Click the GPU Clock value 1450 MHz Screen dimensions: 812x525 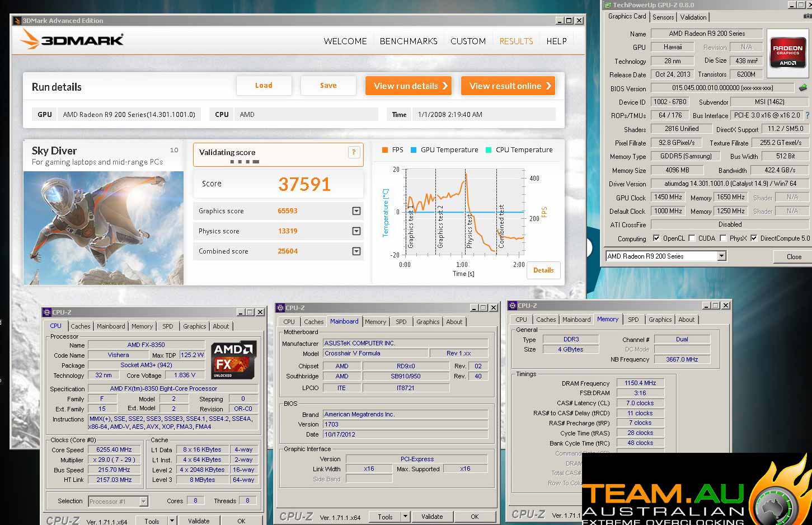pos(668,197)
